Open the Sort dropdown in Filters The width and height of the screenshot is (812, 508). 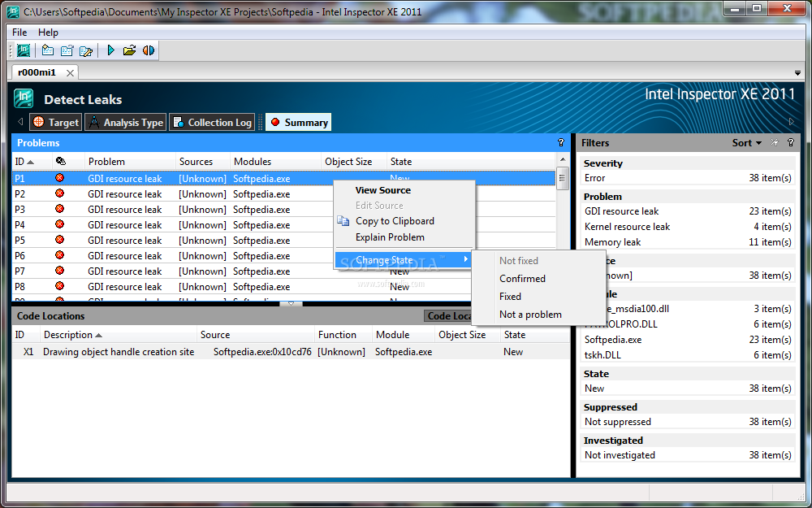click(747, 143)
